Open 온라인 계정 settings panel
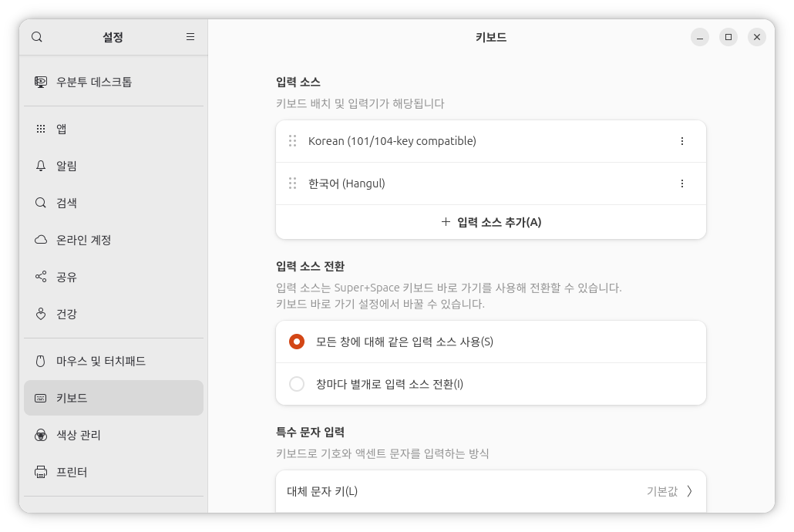This screenshot has height=532, width=794. point(83,240)
